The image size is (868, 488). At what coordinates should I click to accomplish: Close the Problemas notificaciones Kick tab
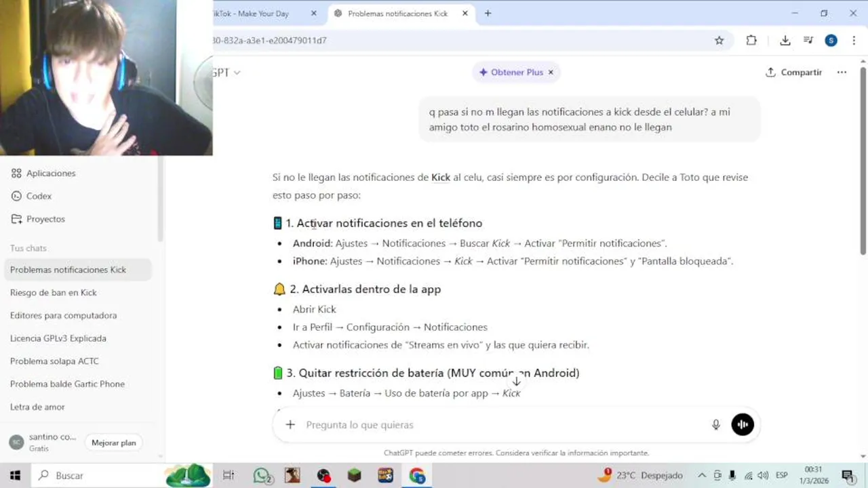pyautogui.click(x=465, y=14)
